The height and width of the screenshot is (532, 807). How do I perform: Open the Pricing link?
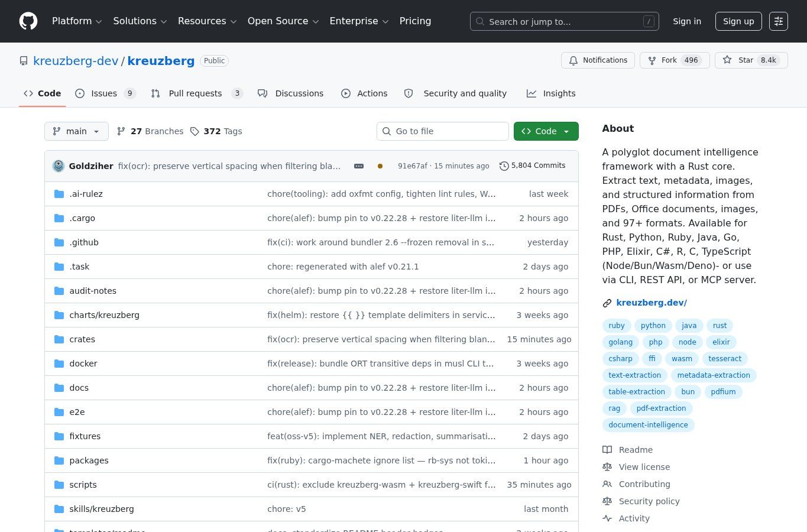click(x=415, y=21)
